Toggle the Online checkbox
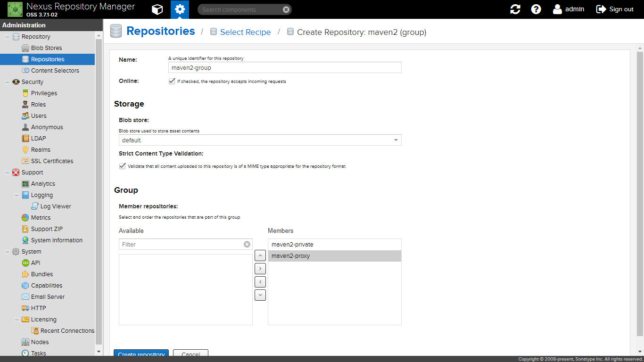The image size is (644, 362). (172, 81)
